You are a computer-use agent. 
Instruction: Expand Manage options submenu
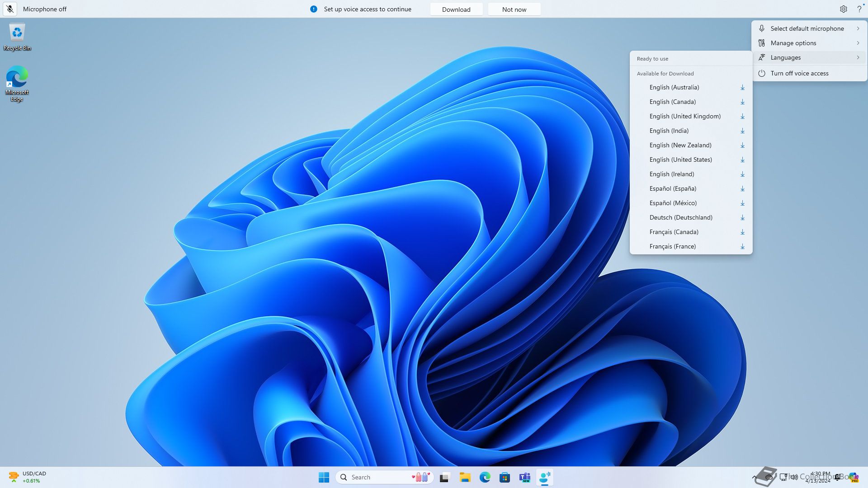point(809,43)
